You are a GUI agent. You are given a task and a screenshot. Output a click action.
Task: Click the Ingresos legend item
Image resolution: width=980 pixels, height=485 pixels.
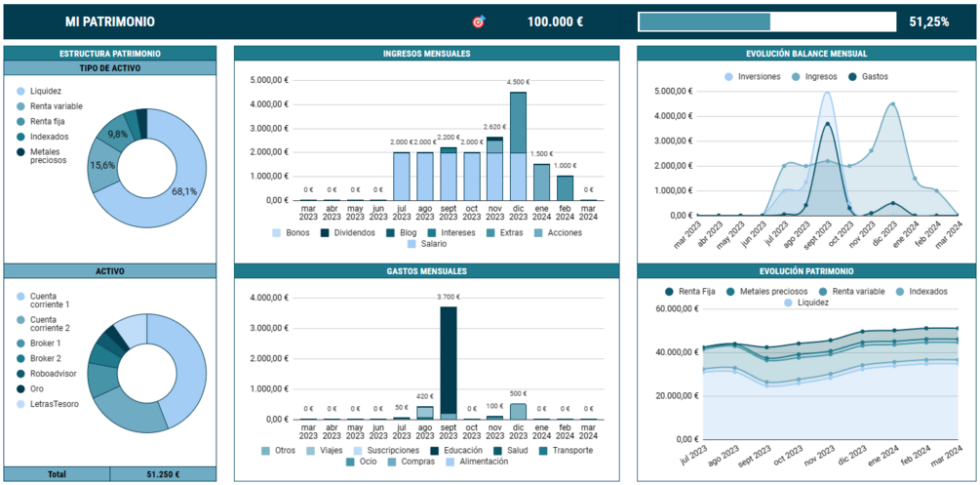[814, 77]
